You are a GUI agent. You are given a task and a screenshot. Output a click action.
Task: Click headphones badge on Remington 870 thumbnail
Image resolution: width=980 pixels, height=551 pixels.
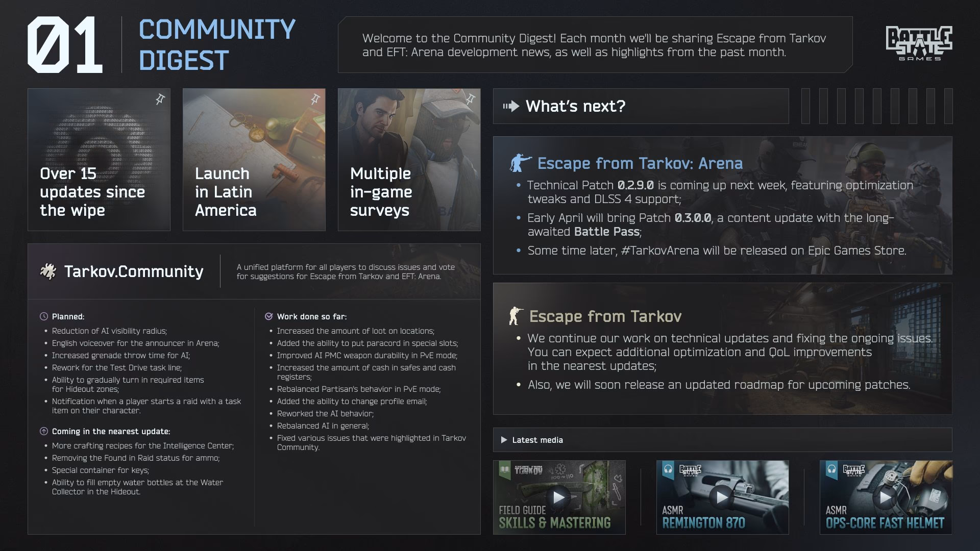coord(668,469)
